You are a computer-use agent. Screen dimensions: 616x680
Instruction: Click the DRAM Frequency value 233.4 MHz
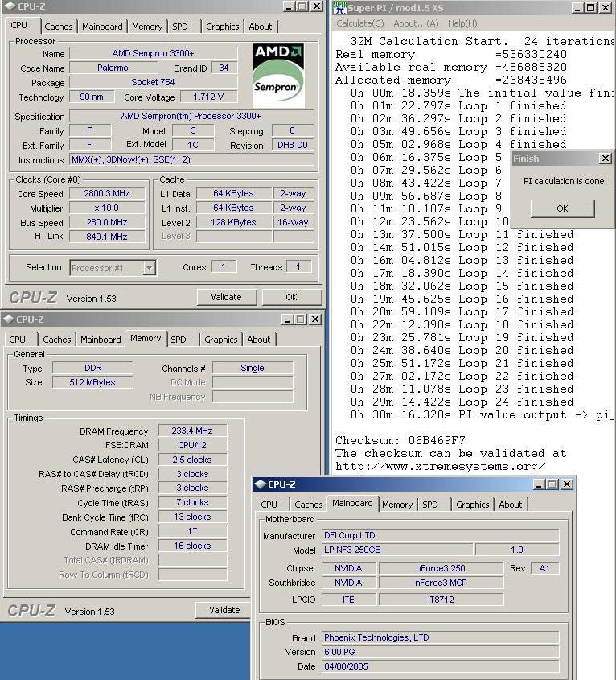(192, 431)
